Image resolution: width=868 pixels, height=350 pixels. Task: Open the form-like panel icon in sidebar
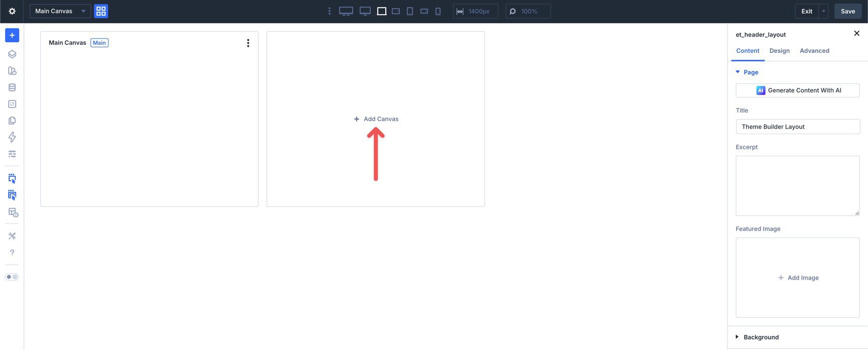tap(12, 104)
